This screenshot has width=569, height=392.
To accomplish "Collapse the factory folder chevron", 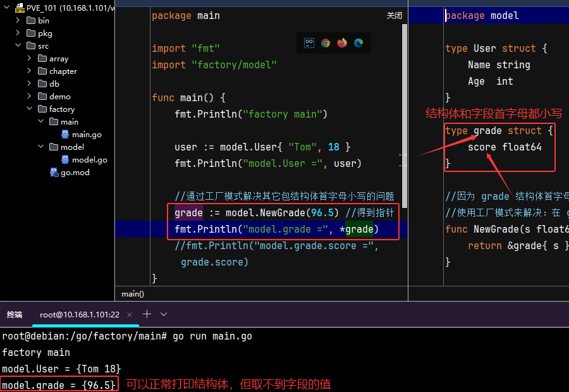I will (29, 109).
